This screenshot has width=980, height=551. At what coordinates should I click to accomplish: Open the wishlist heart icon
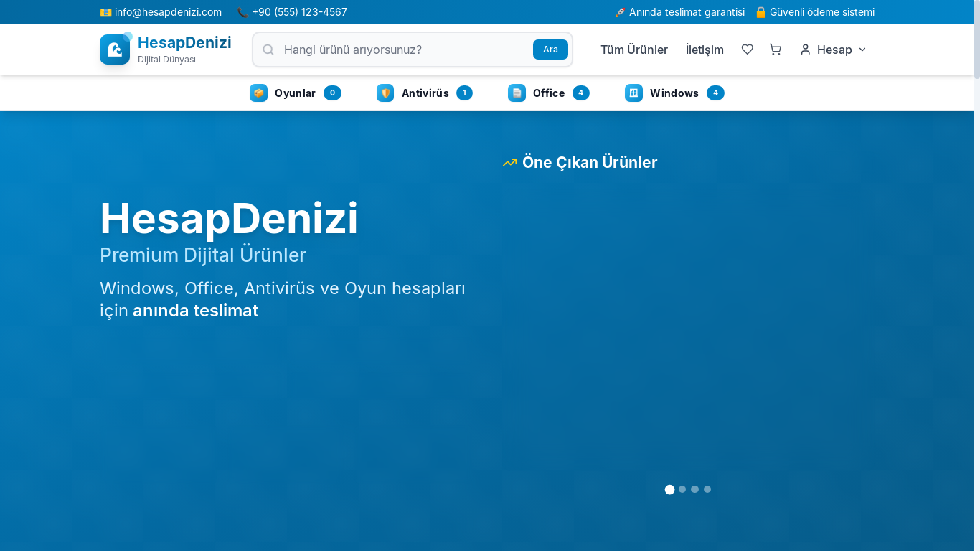(747, 50)
